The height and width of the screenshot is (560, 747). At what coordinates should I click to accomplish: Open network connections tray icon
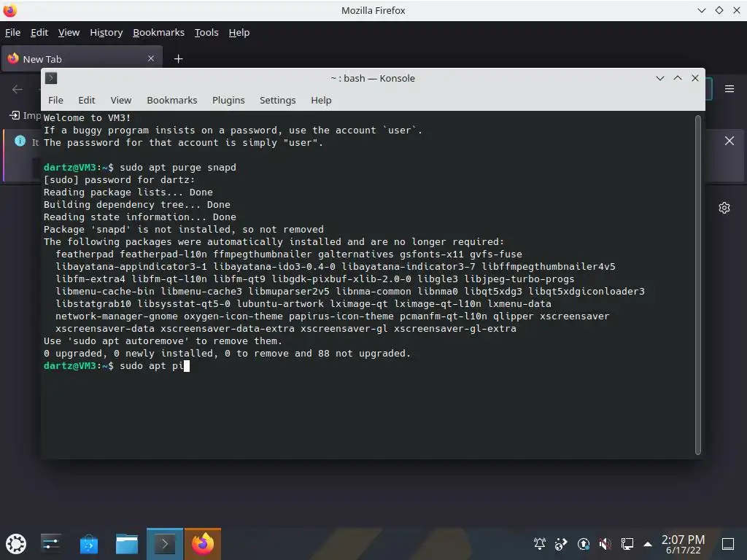(x=627, y=544)
